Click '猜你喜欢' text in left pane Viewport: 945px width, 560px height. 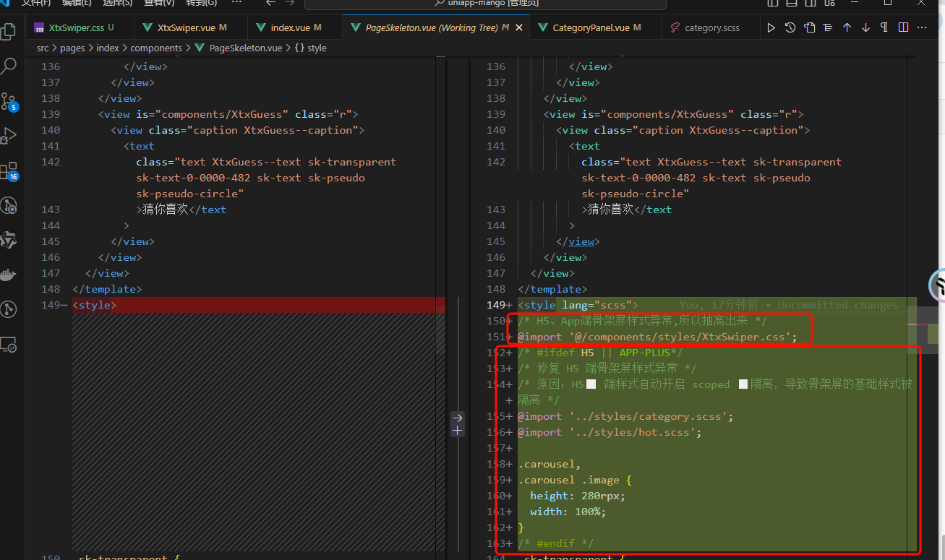tap(165, 210)
